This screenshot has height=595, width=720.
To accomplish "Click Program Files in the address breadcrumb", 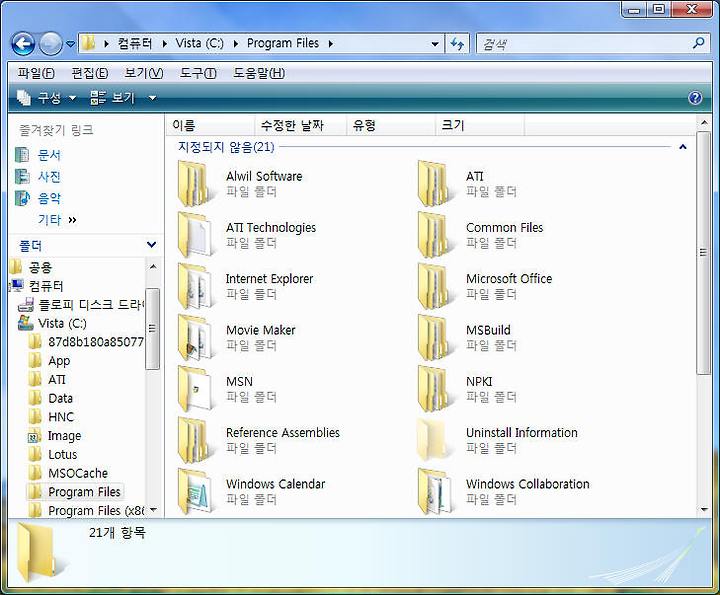I will point(283,44).
